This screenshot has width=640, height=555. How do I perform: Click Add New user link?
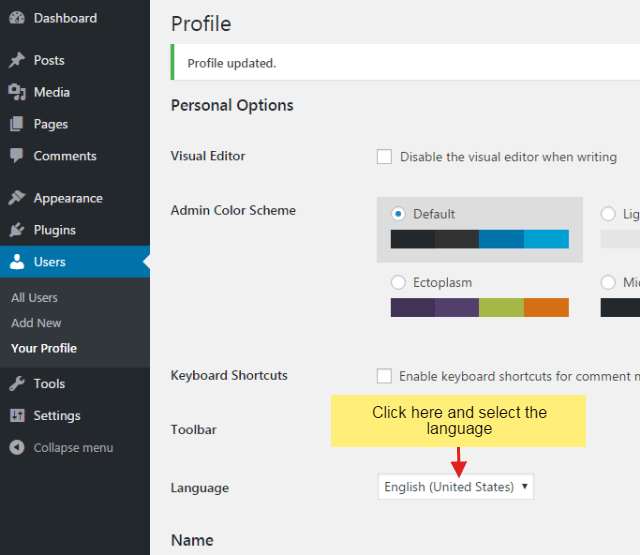(36, 323)
